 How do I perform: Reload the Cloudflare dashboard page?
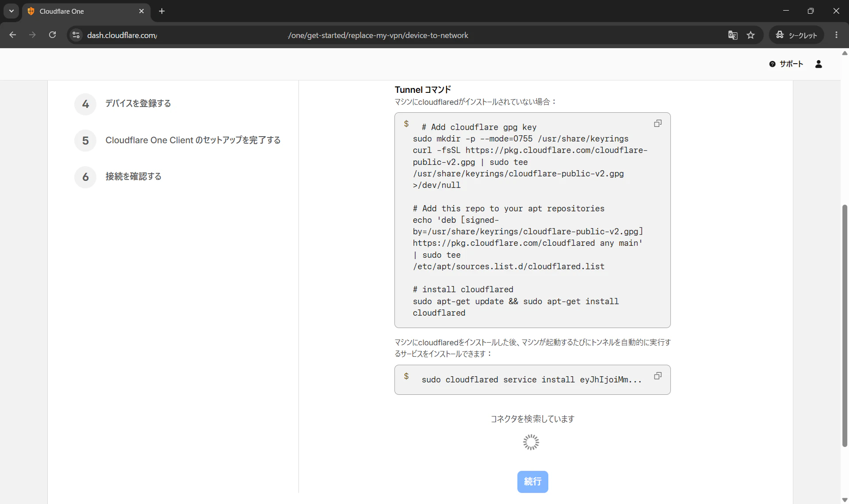tap(52, 35)
